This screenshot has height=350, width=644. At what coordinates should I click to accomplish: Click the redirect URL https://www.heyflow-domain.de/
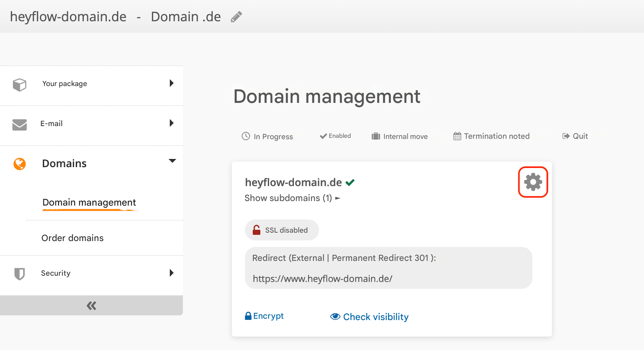pyautogui.click(x=322, y=279)
